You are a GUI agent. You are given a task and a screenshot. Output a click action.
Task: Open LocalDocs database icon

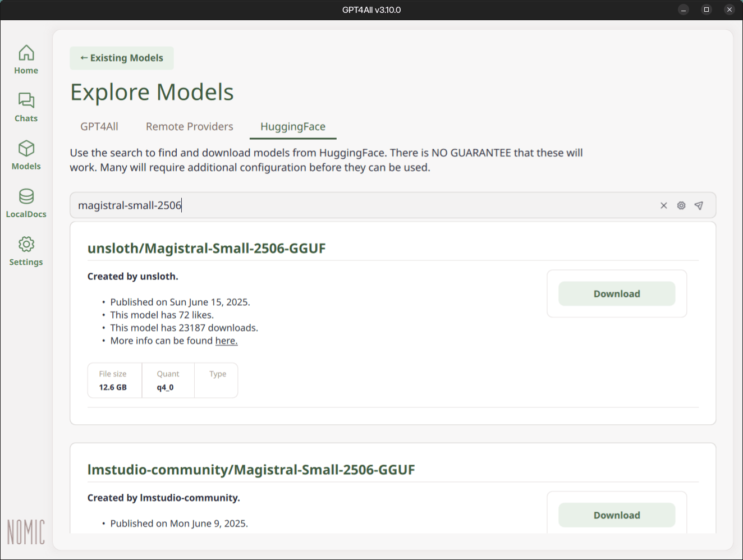click(x=26, y=203)
